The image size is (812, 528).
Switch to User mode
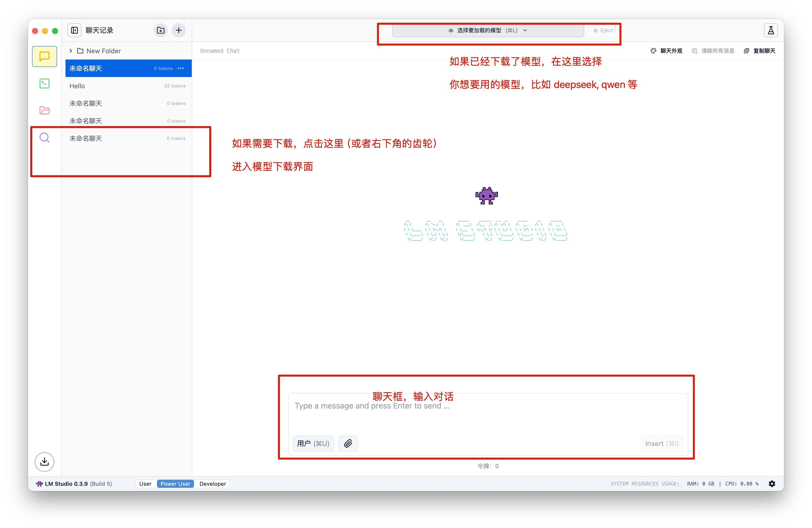(145, 484)
